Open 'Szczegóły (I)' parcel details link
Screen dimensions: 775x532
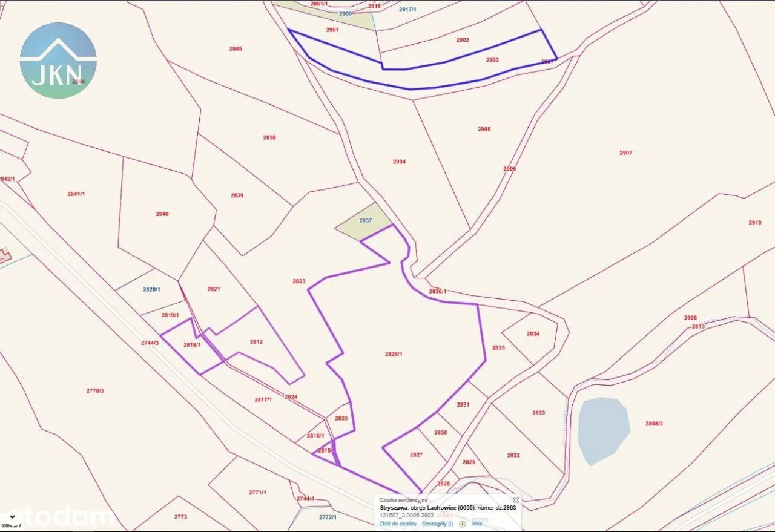click(437, 524)
